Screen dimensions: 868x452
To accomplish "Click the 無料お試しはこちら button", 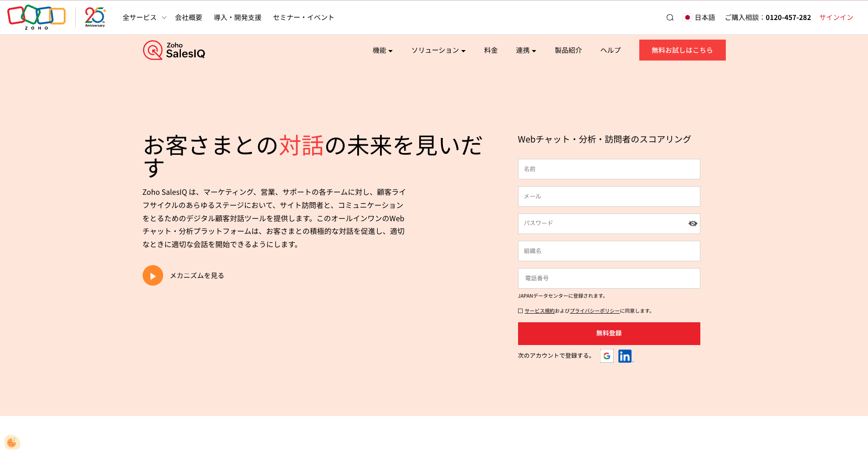I will [x=682, y=50].
